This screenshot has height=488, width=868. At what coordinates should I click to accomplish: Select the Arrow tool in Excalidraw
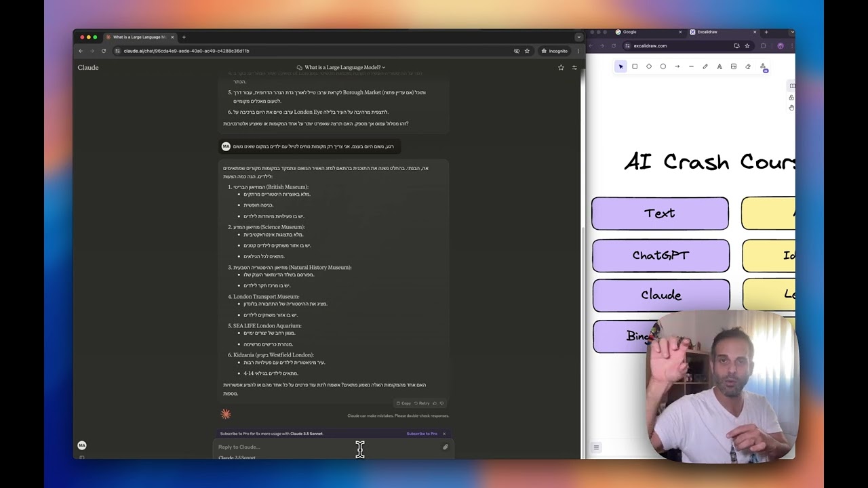[677, 66]
